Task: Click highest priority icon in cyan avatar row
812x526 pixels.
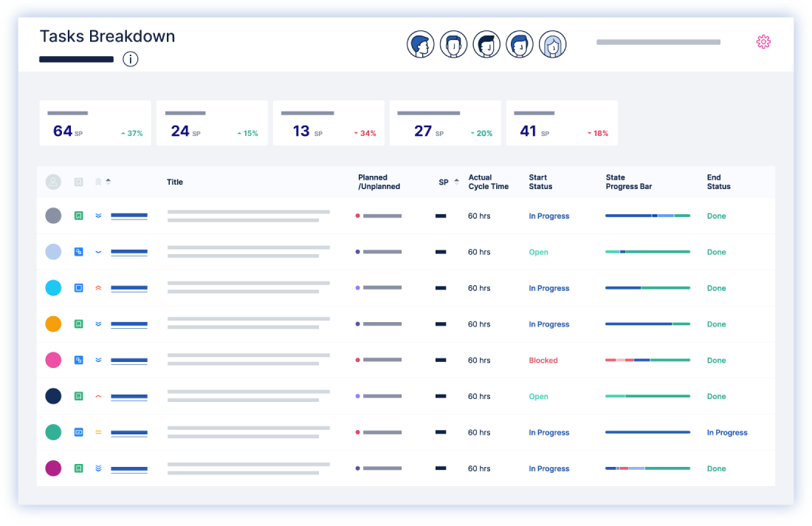Action: 98,287
